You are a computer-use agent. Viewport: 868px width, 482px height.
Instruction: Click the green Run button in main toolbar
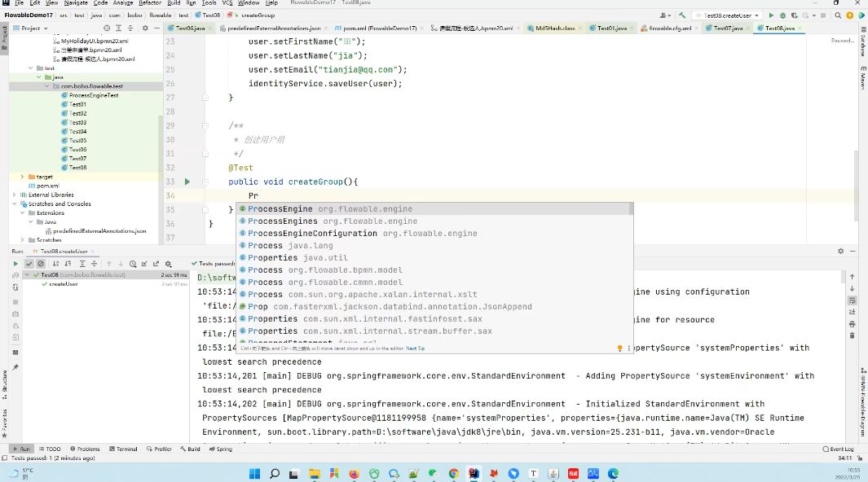pyautogui.click(x=771, y=15)
